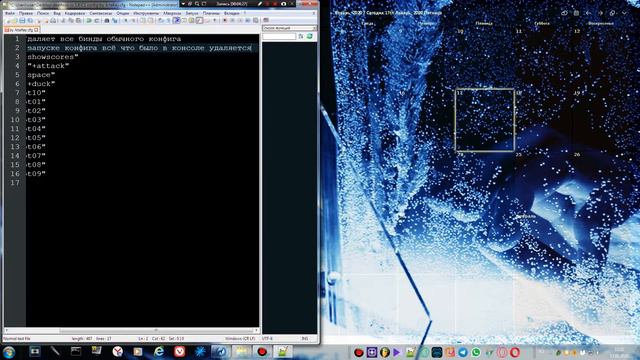Screen dimensions: 640x360
Task: Open the Запуск menu
Action: (x=192, y=13)
